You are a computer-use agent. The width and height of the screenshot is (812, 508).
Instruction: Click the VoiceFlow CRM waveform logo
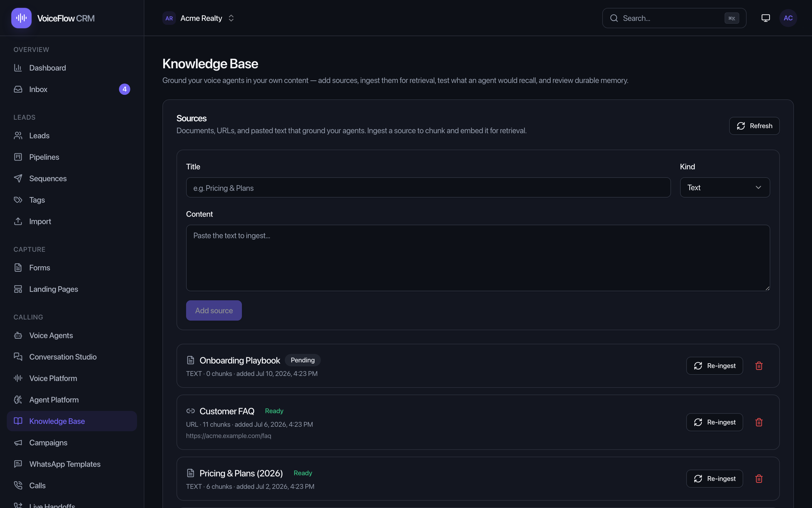tap(21, 18)
